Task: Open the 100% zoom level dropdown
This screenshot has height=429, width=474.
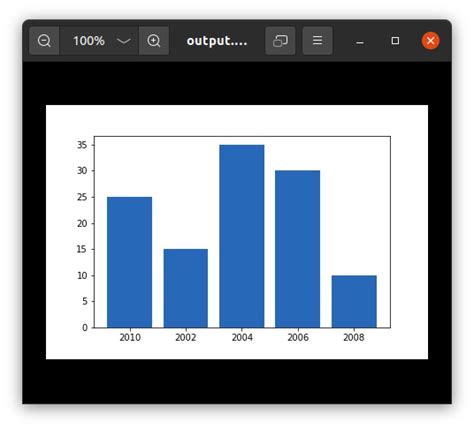Action: point(99,41)
